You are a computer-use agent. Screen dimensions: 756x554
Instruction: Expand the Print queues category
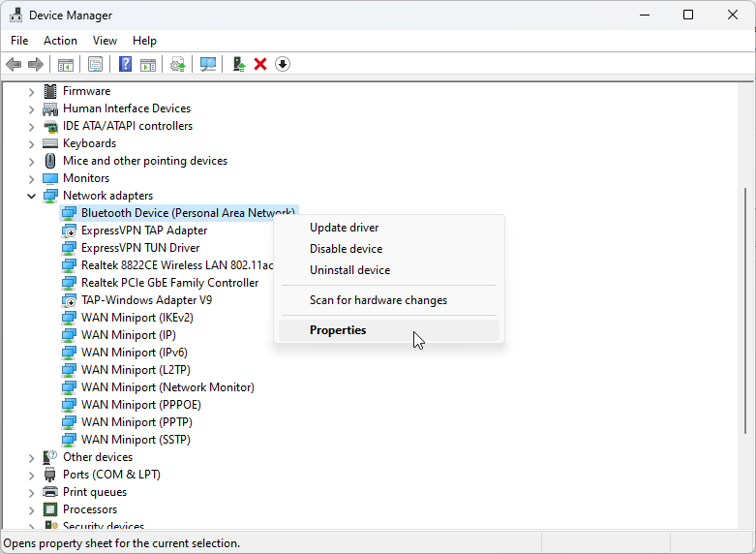(x=31, y=492)
